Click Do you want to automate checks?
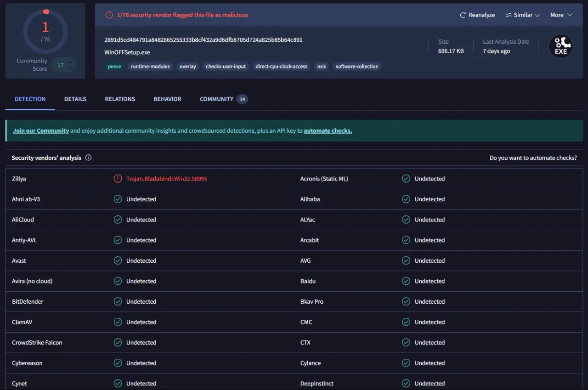The height and width of the screenshot is (390, 588). click(x=533, y=158)
